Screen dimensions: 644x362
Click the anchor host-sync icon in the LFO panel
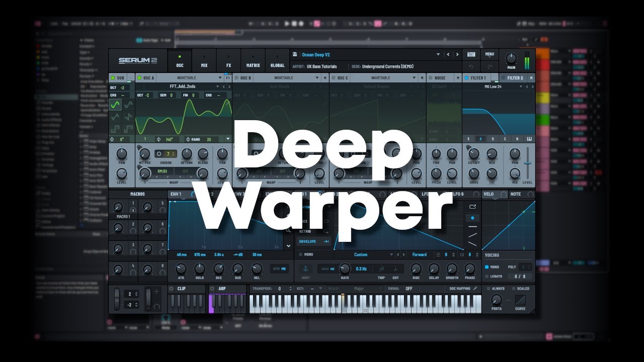point(306,268)
